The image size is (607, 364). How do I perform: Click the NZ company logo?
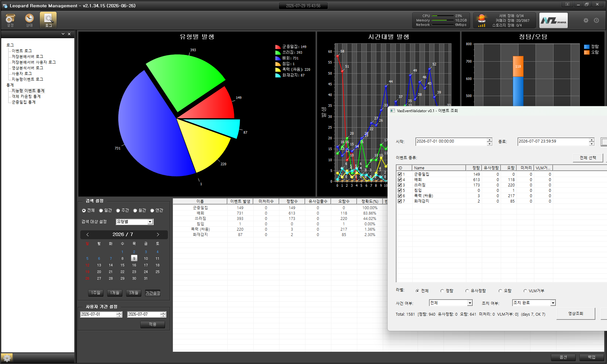pos(553,21)
